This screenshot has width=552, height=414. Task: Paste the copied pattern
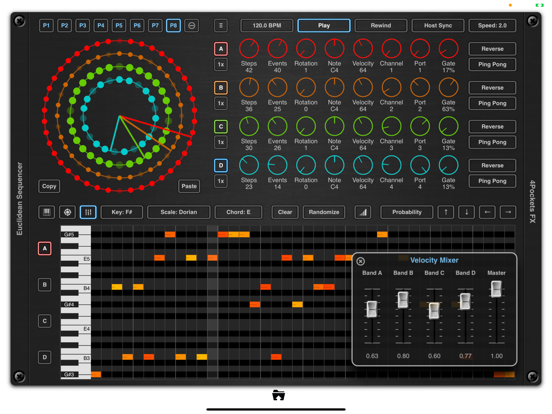(189, 186)
